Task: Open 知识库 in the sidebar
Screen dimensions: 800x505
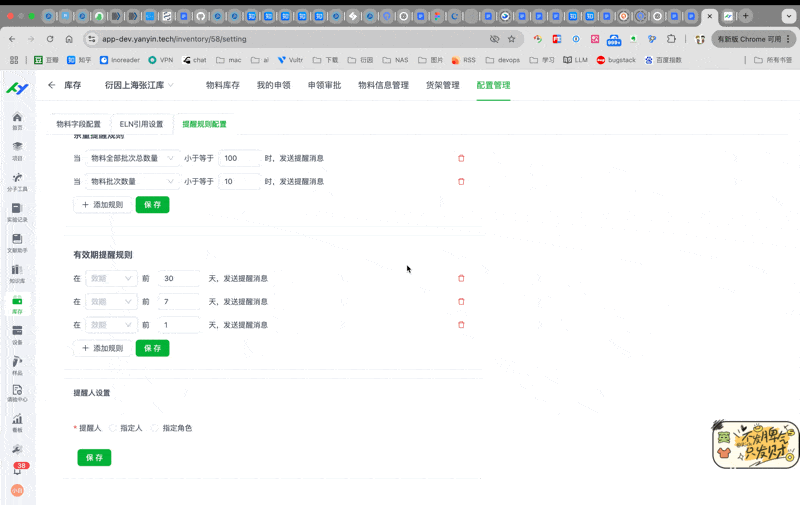Action: click(17, 273)
